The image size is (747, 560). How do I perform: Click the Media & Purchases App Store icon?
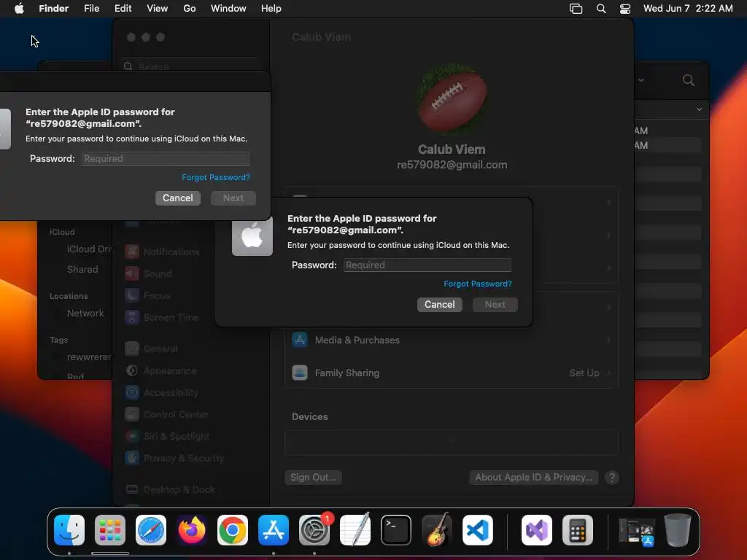pos(300,340)
